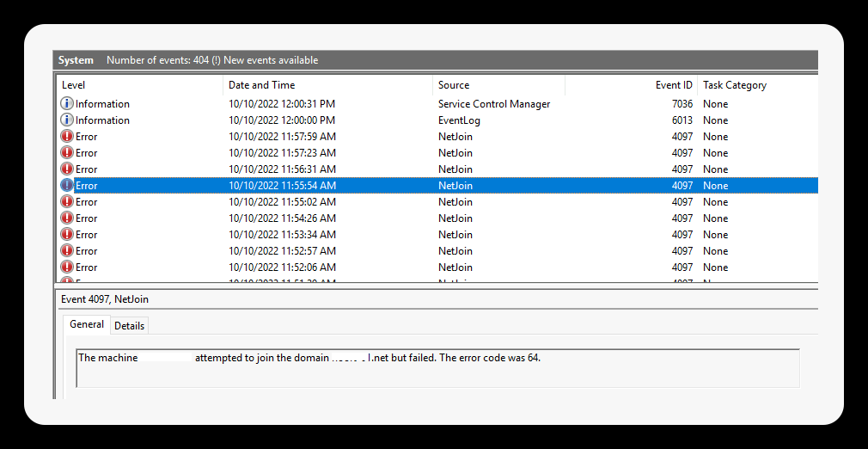Select date 10/10/2022 11:55:02 AM
The height and width of the screenshot is (449, 868).
tap(282, 202)
